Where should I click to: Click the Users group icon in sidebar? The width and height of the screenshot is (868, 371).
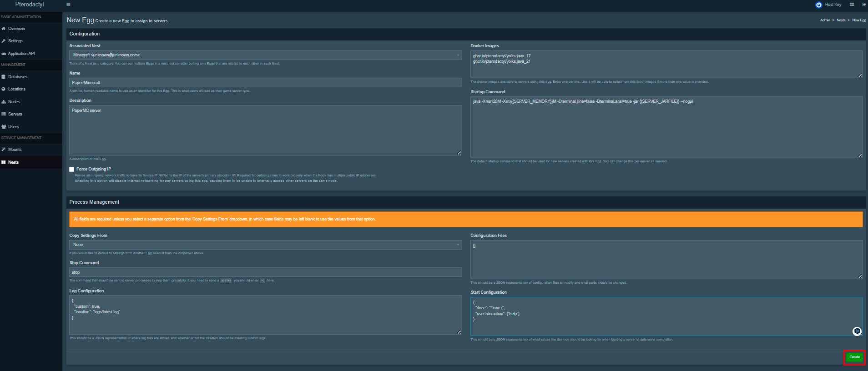click(4, 127)
